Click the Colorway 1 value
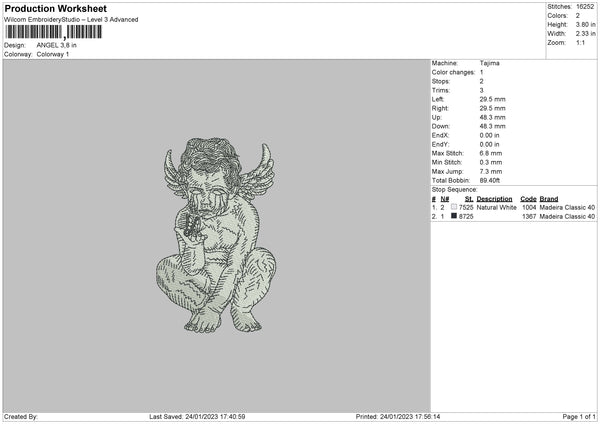The image size is (600, 424). pos(53,54)
